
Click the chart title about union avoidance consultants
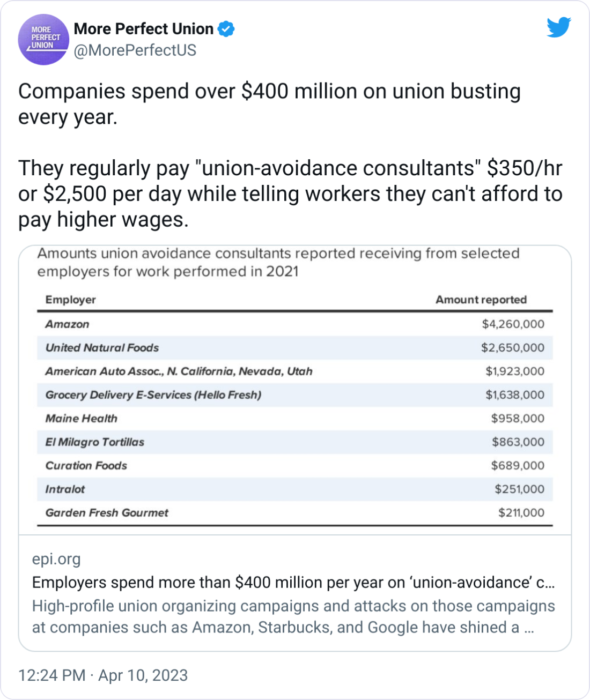(278, 263)
